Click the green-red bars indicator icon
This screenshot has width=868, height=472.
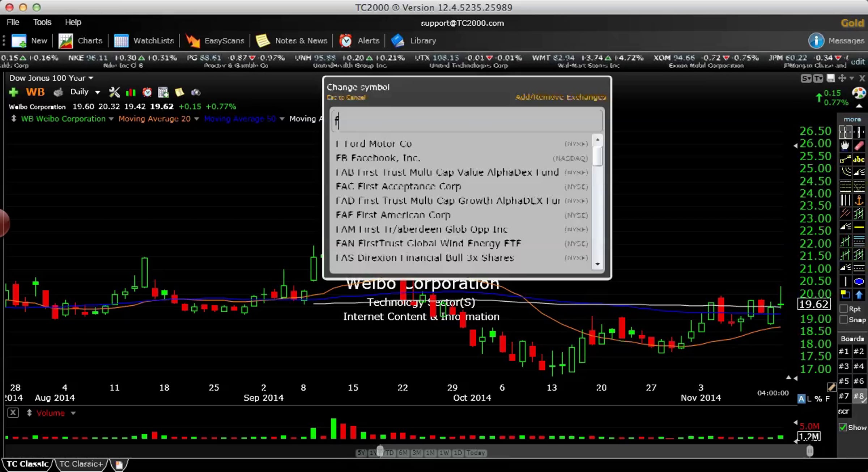pyautogui.click(x=131, y=93)
